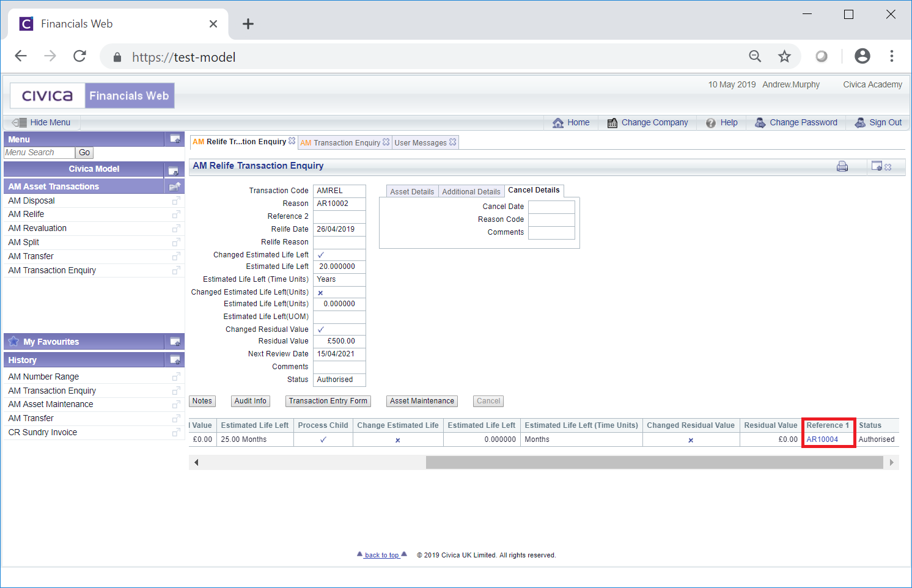Switch to User Messages tab
The height and width of the screenshot is (588, 912).
[421, 142]
